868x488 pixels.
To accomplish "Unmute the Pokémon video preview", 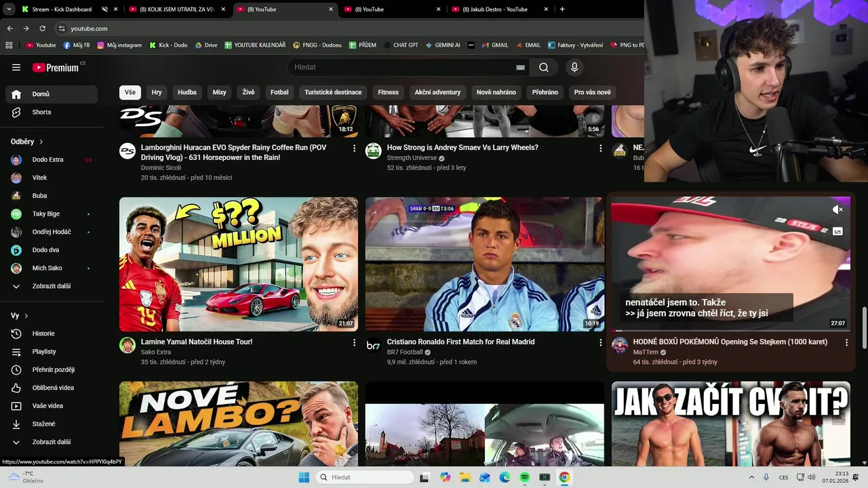I will [837, 209].
